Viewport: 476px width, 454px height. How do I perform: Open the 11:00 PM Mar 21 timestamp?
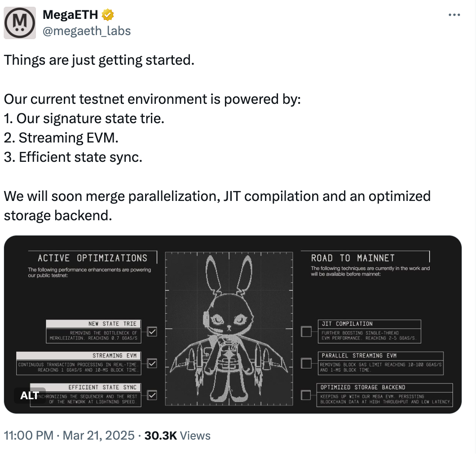[x=70, y=435]
